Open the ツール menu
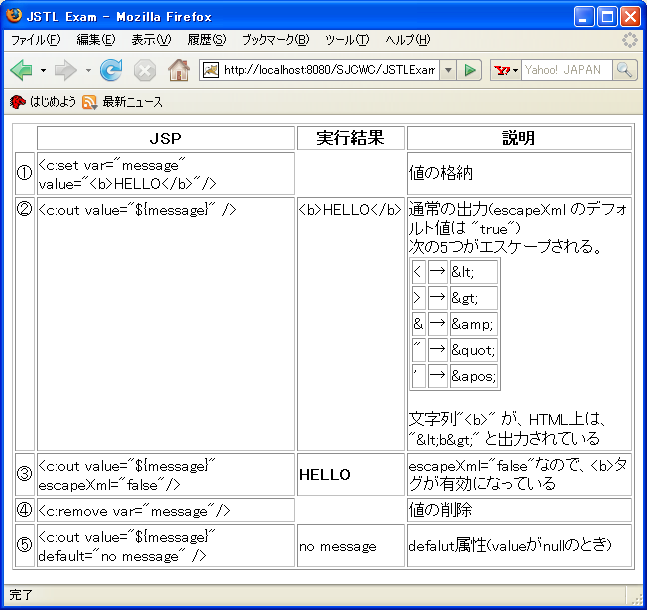The image size is (647, 610). (x=347, y=40)
